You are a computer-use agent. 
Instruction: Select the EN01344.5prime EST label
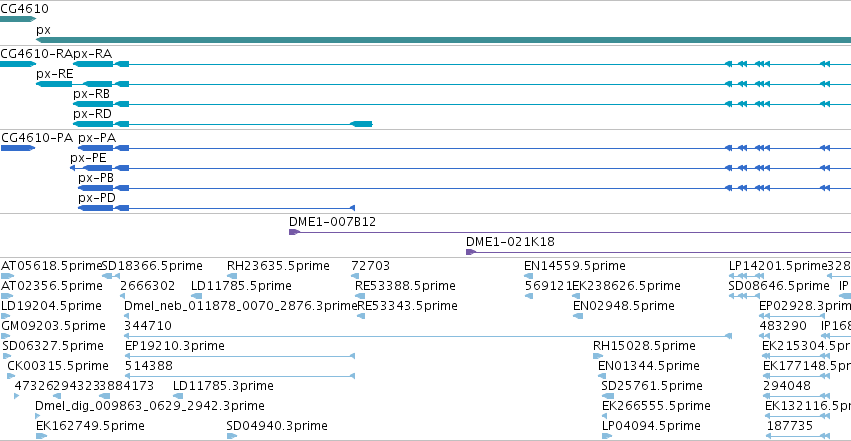(649, 366)
